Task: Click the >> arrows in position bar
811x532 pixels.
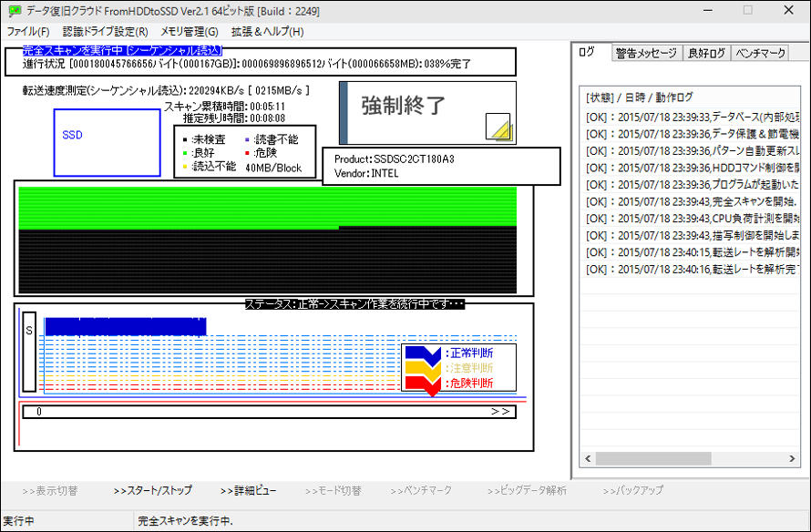Action: (500, 412)
